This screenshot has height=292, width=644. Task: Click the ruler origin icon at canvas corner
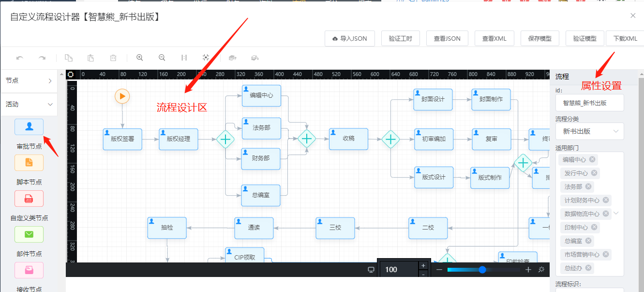71,75
